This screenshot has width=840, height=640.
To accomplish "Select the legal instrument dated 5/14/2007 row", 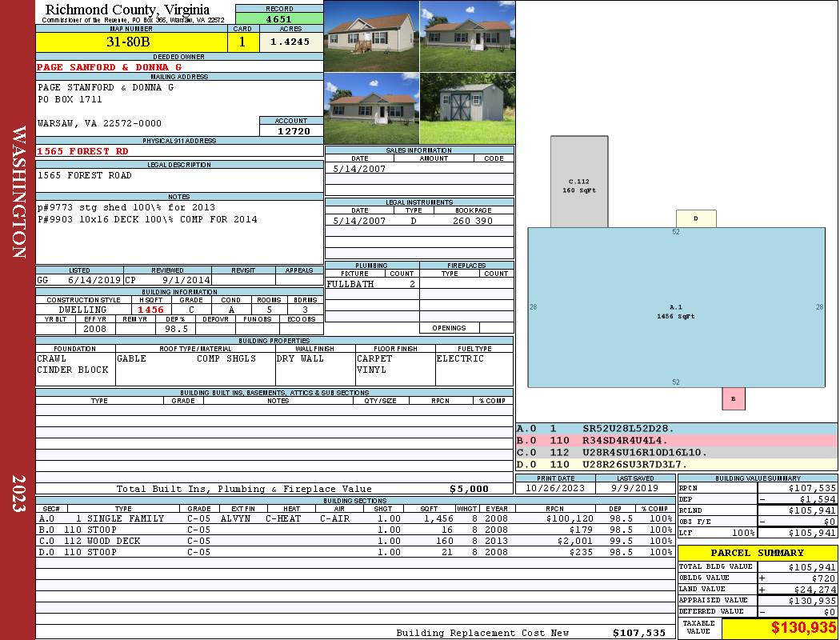I will click(x=419, y=220).
